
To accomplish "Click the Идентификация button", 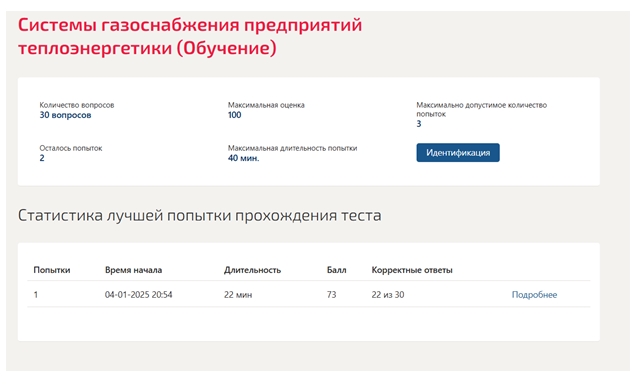I will [x=458, y=152].
